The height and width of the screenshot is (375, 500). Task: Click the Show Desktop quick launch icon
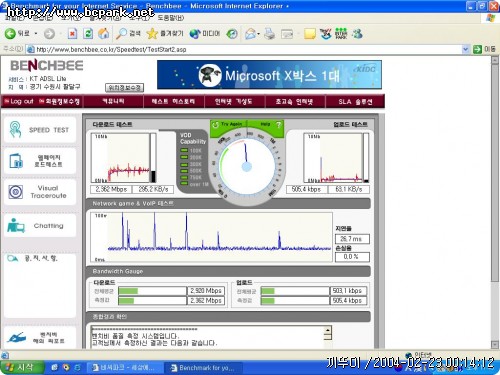54,367
